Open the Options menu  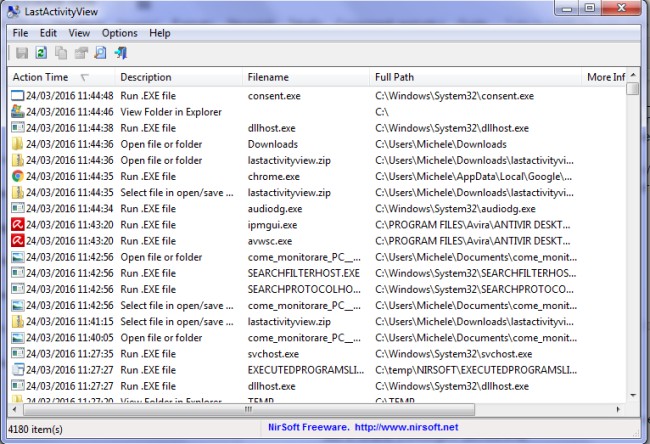119,33
